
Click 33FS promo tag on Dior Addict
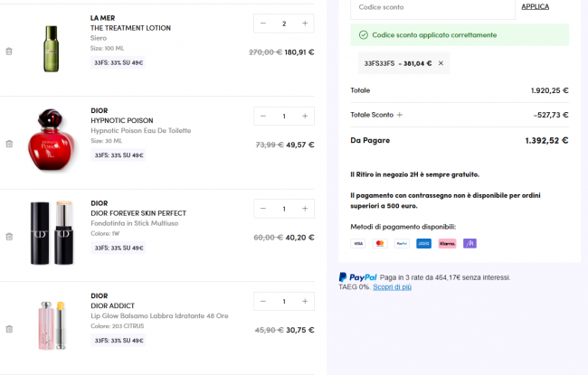[119, 340]
